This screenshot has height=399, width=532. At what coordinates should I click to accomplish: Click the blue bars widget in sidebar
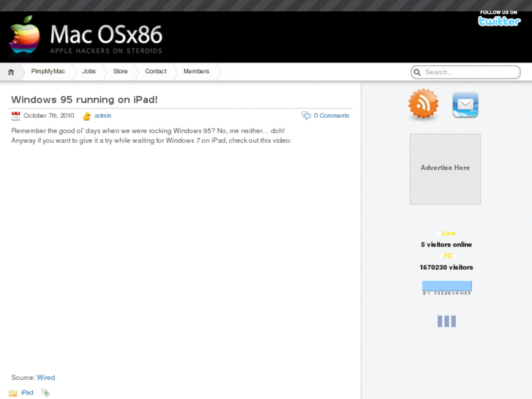(x=446, y=321)
